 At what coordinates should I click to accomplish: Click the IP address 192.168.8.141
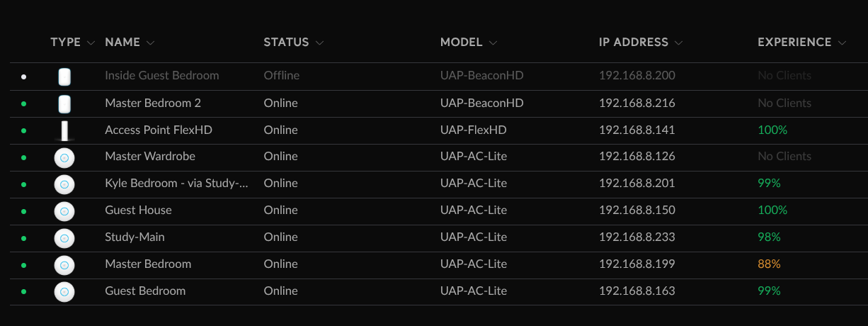(637, 130)
